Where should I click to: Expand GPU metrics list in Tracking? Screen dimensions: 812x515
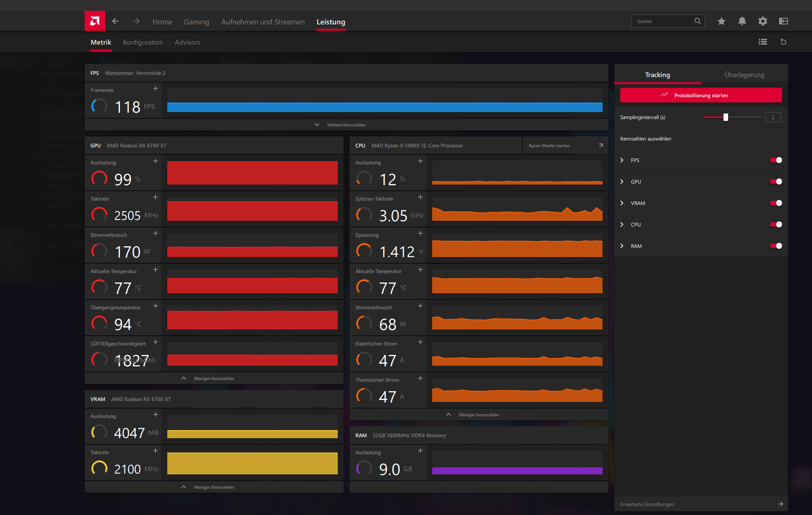622,182
